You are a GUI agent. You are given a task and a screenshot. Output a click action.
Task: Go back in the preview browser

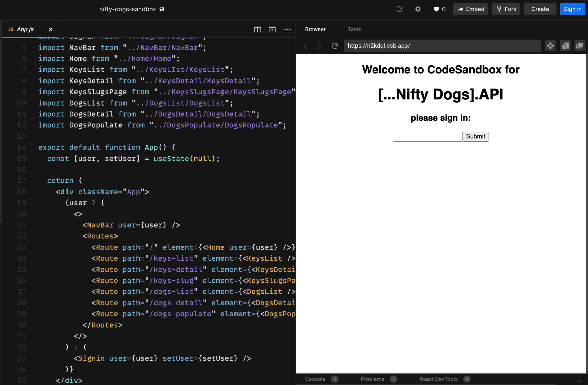pos(305,46)
